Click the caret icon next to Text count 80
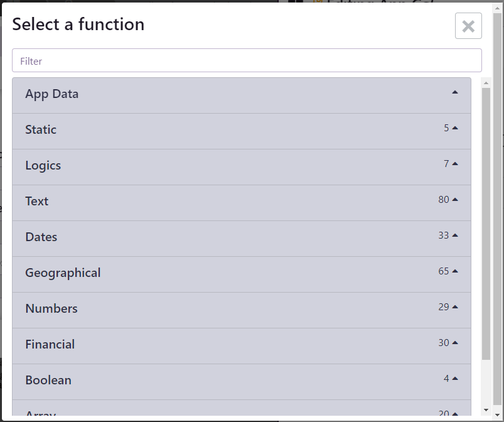The width and height of the screenshot is (504, 422). click(x=455, y=200)
